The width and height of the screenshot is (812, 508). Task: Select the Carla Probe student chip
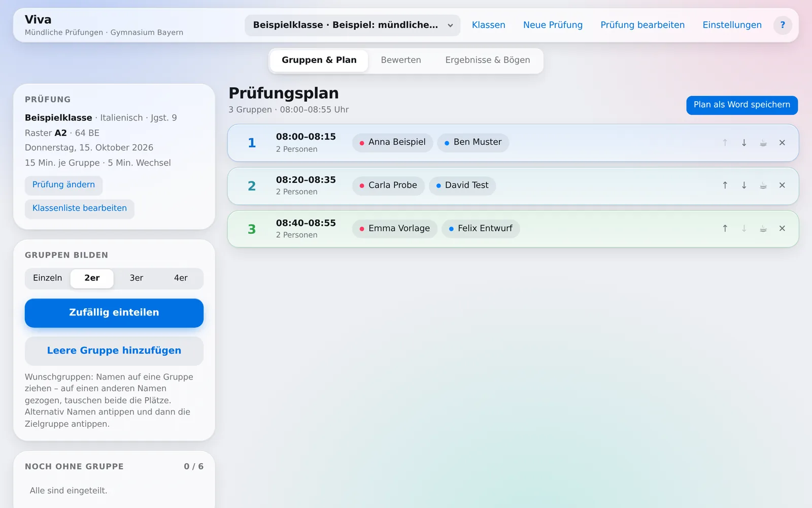pyautogui.click(x=388, y=185)
